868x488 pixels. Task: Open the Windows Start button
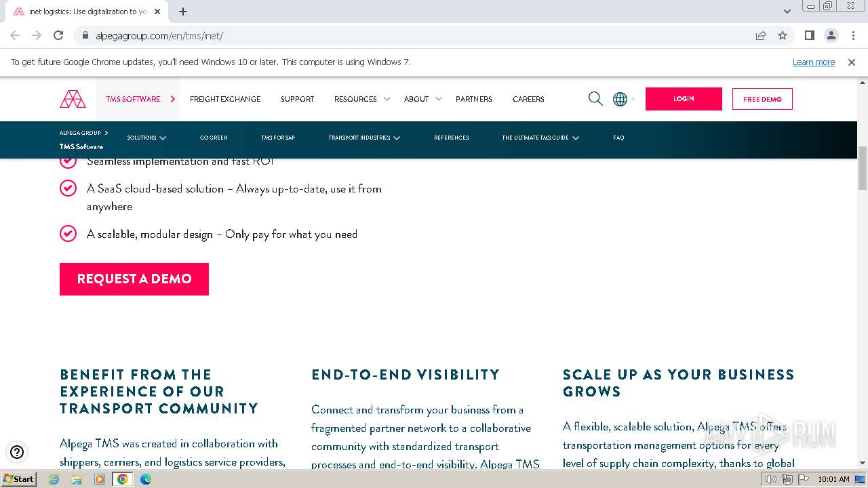18,479
